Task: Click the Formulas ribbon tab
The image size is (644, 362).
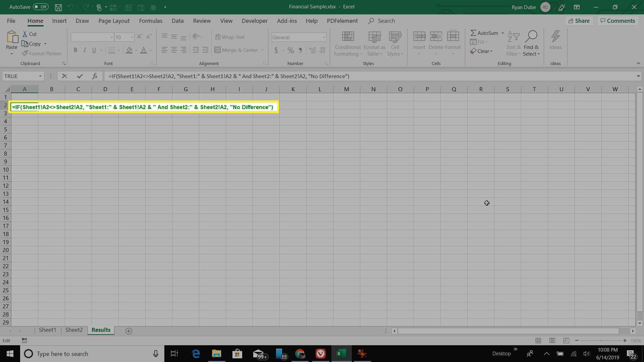Action: [150, 20]
